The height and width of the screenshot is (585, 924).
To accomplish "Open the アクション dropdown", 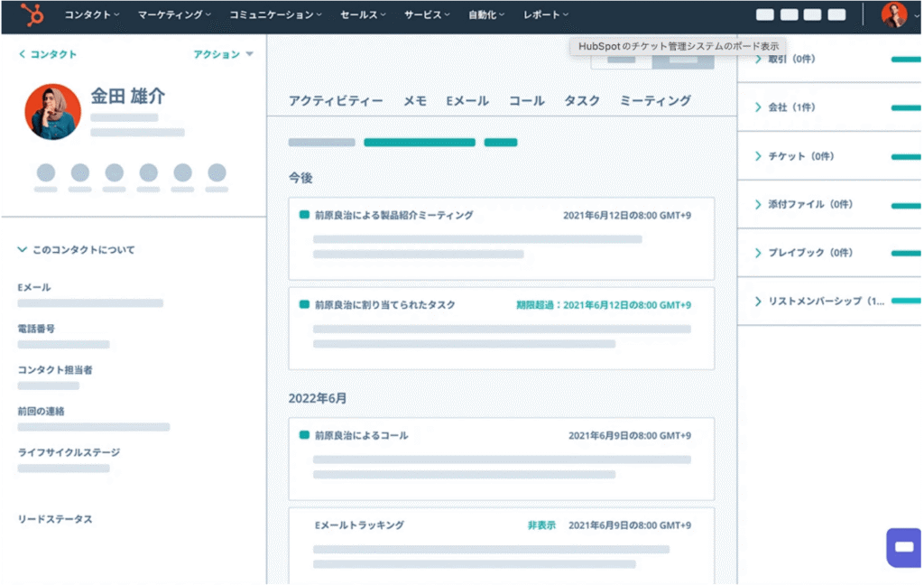I will [x=223, y=54].
